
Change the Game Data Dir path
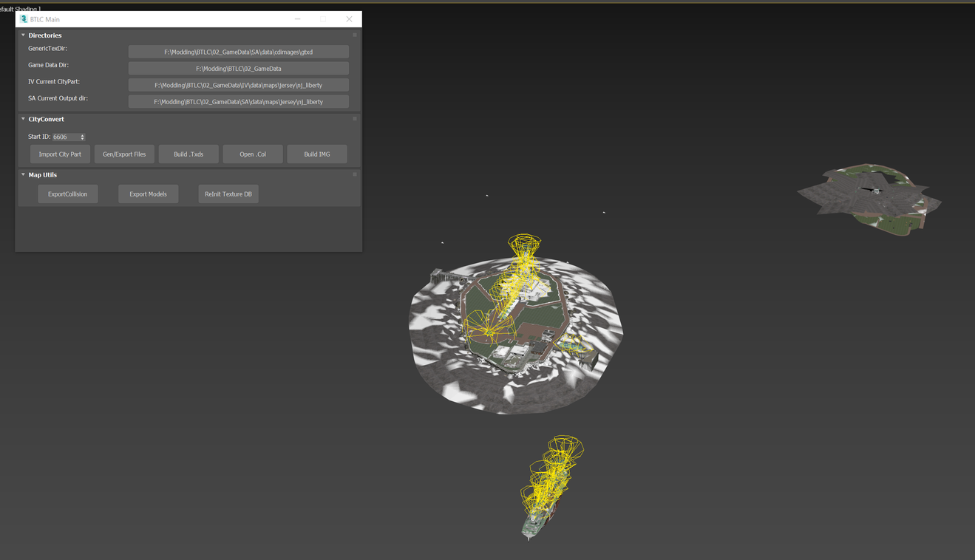click(x=238, y=69)
